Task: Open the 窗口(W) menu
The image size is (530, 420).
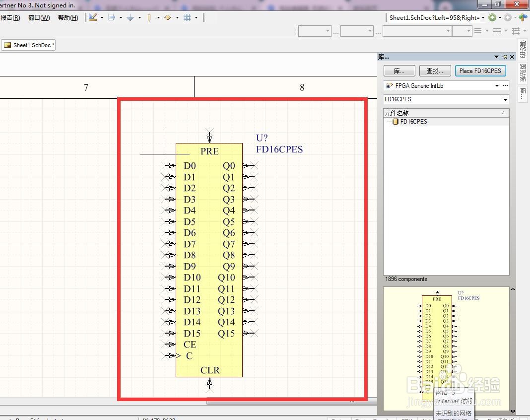Action: coord(39,17)
